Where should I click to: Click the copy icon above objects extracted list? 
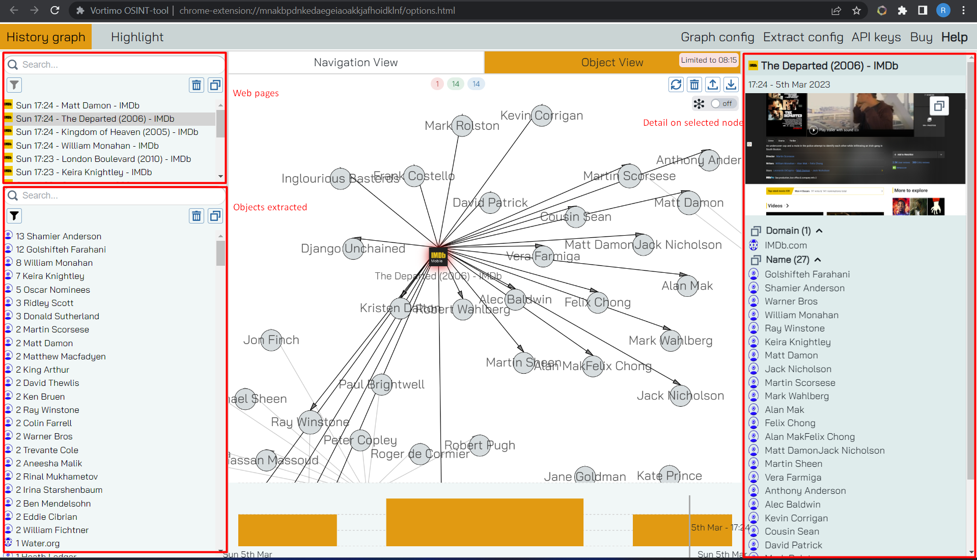[215, 216]
